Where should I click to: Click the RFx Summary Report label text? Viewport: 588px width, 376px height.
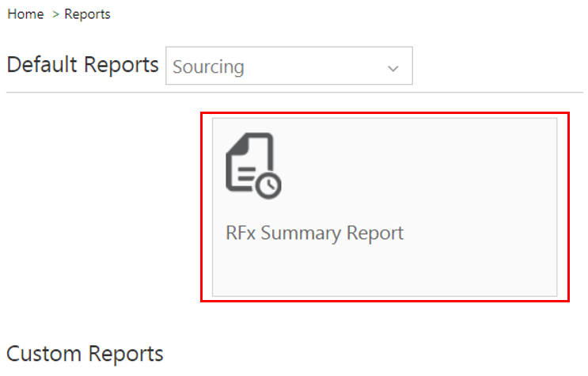(x=314, y=234)
